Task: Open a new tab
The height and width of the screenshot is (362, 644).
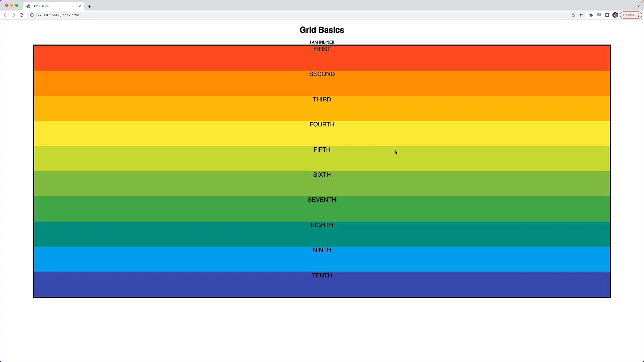Action: pos(89,6)
